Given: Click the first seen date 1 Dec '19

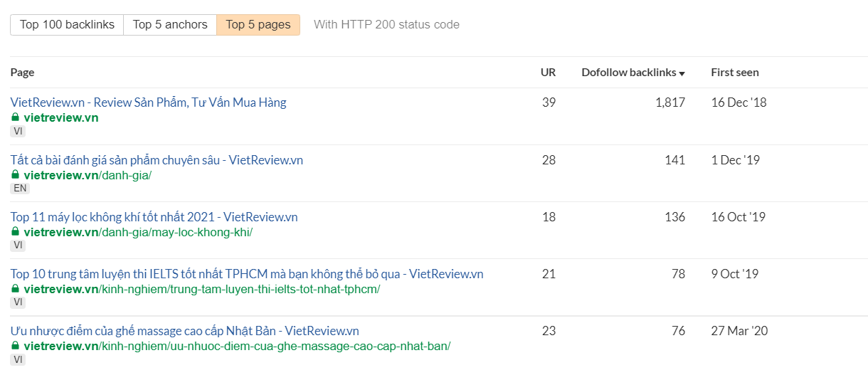Looking at the screenshot, I should [736, 160].
